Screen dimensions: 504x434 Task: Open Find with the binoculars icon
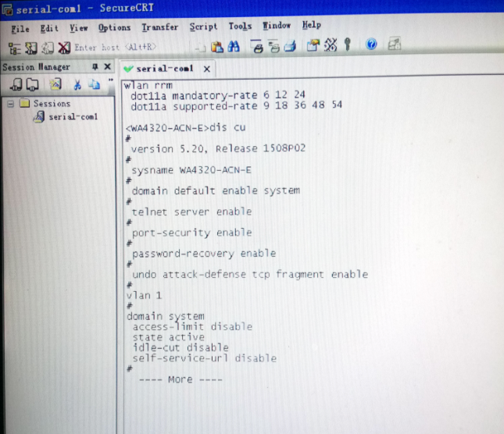pos(234,47)
